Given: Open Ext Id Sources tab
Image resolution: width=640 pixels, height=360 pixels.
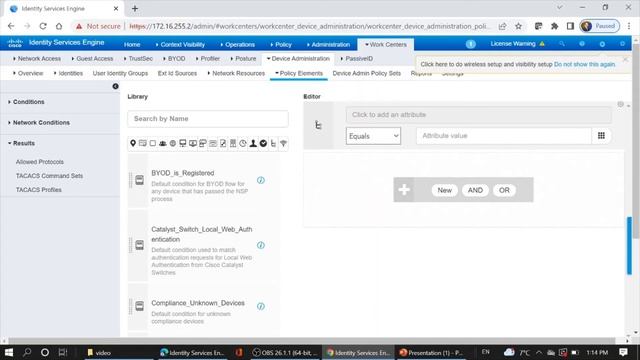Looking at the screenshot, I should click(x=177, y=73).
